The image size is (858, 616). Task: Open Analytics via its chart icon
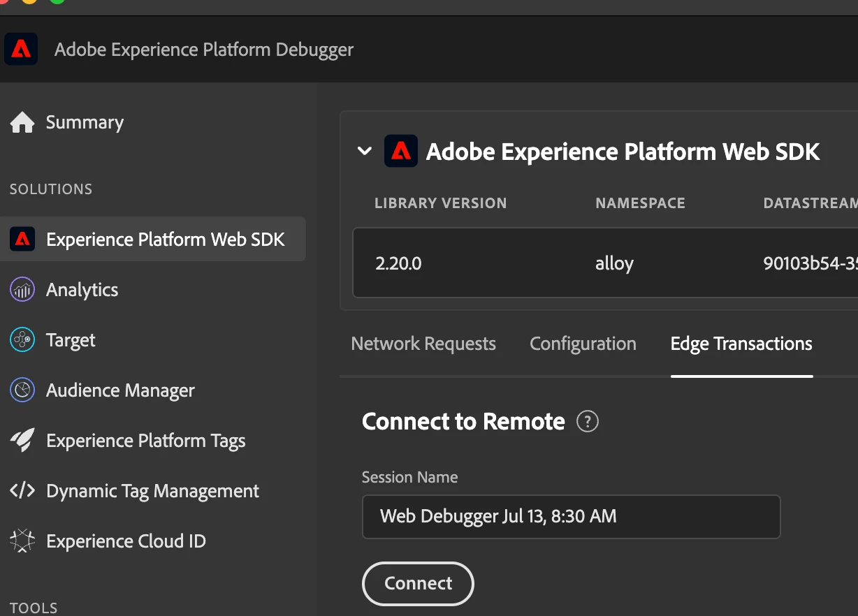coord(22,290)
